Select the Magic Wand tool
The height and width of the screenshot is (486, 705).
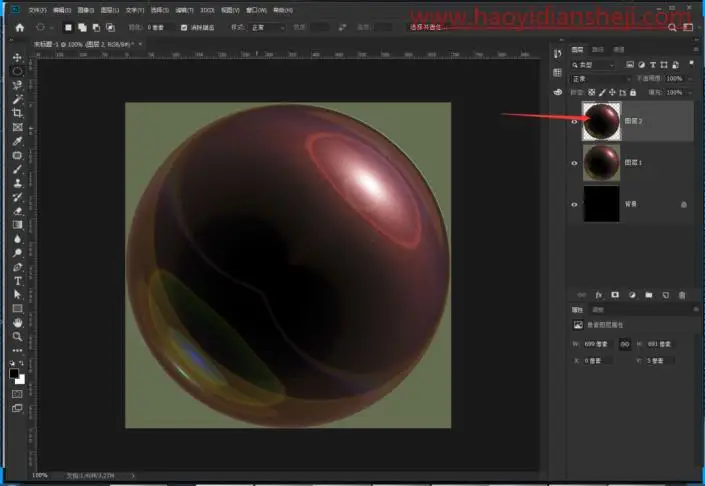[x=17, y=99]
